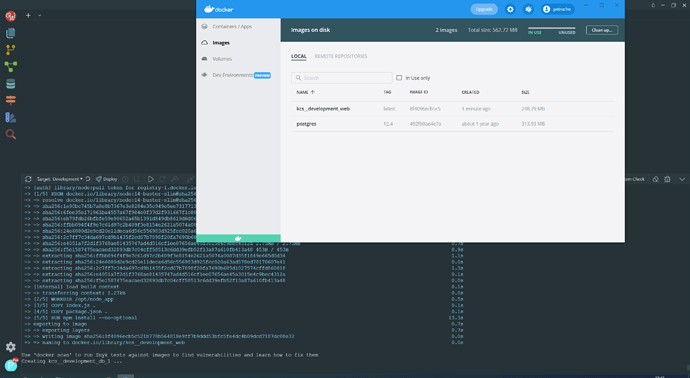Open the files explorer icon in IDE sidebar
Viewport: 690px width, 378px height.
tap(11, 33)
